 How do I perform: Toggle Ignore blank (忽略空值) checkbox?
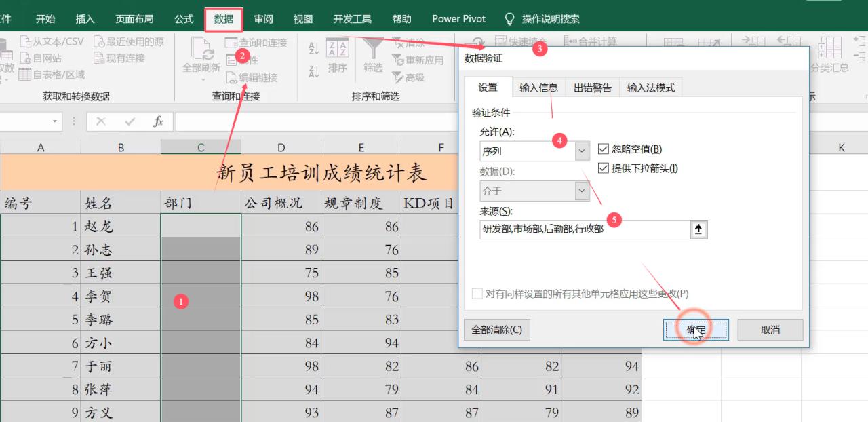tap(604, 149)
